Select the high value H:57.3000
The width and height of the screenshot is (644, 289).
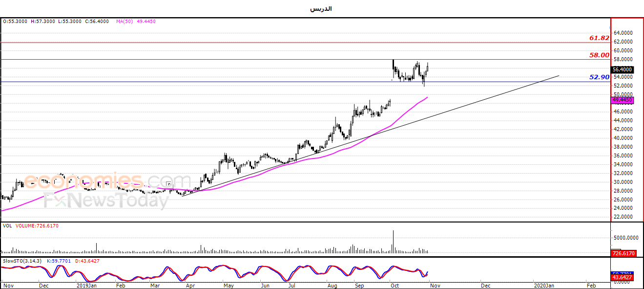[43, 22]
